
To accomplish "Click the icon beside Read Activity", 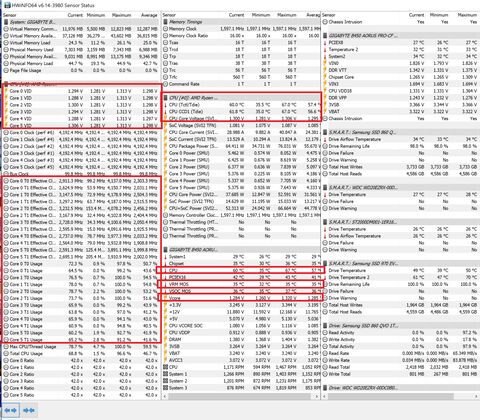I will click(325, 332).
